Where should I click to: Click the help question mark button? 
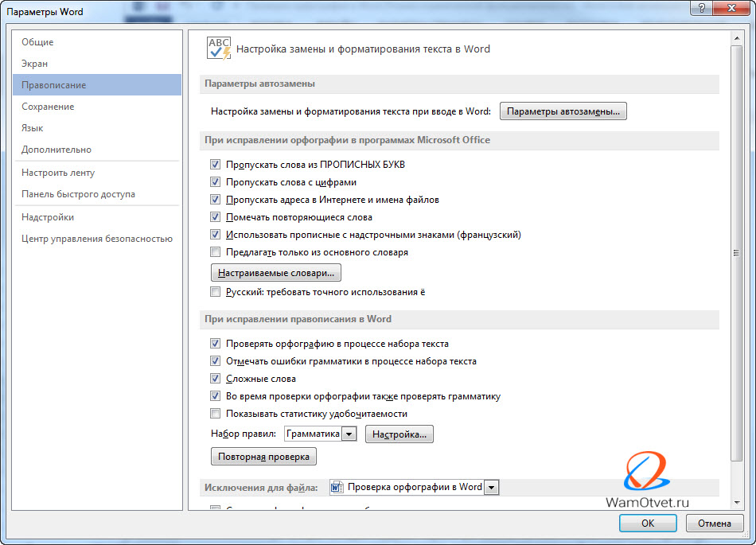pyautogui.click(x=702, y=8)
